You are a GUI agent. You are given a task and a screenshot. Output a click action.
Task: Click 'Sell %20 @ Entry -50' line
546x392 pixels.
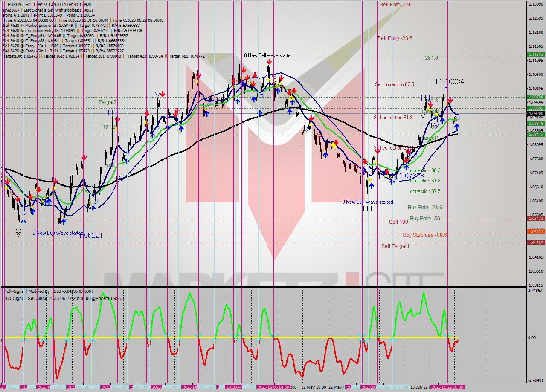(x=63, y=51)
